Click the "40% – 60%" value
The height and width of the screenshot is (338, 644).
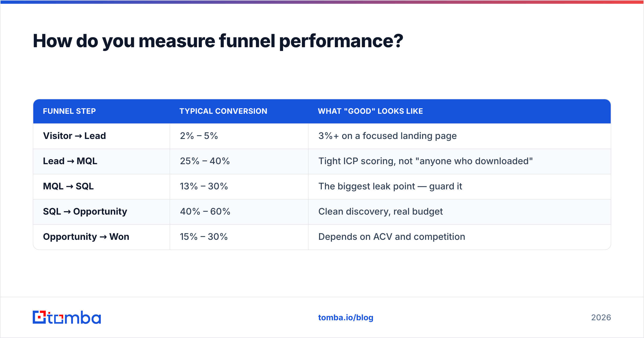tap(205, 212)
